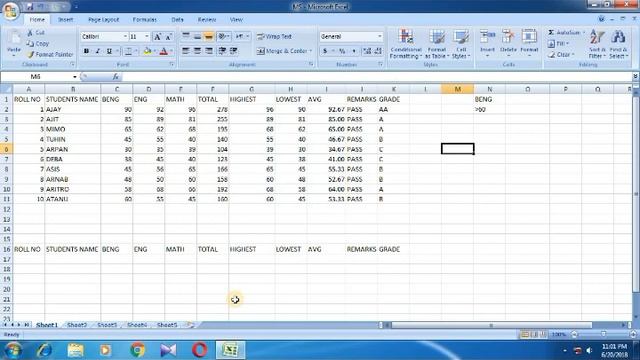The width and height of the screenshot is (640, 360).
Task: Click the Grow Font icon
Action: (x=157, y=37)
